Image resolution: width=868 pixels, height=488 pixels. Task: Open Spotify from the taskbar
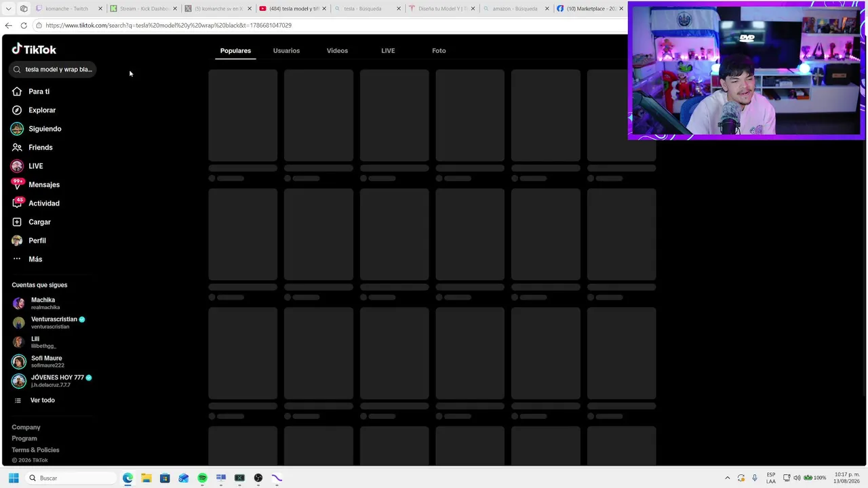tap(202, 478)
